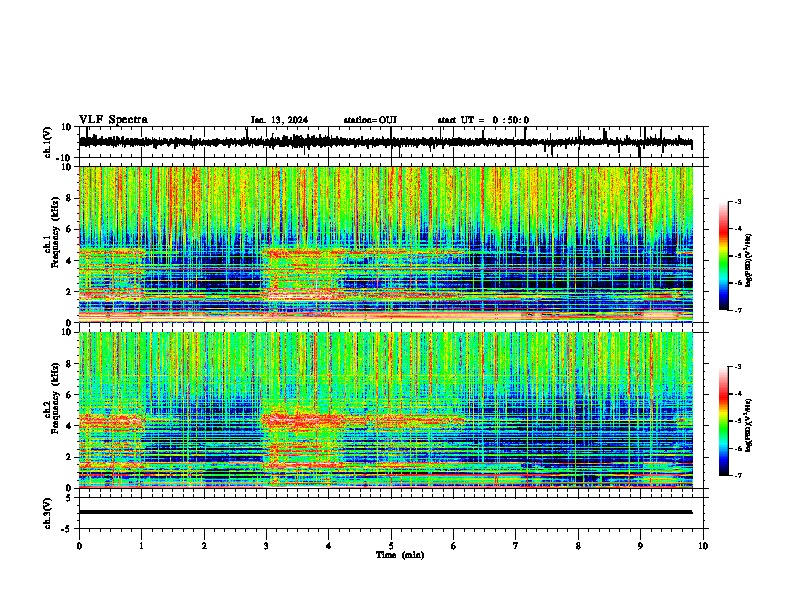Click the "ch.3(V)" axis label
Viewport: 792px width, 612px height.
tap(48, 513)
